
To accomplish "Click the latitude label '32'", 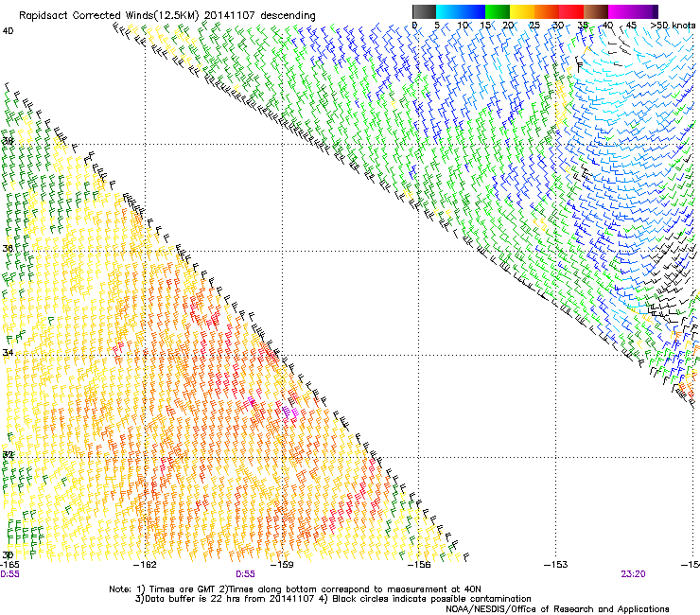I will (8, 455).
